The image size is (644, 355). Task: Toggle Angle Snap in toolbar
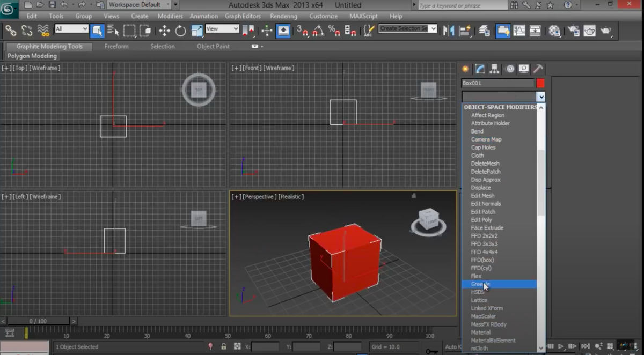[318, 31]
